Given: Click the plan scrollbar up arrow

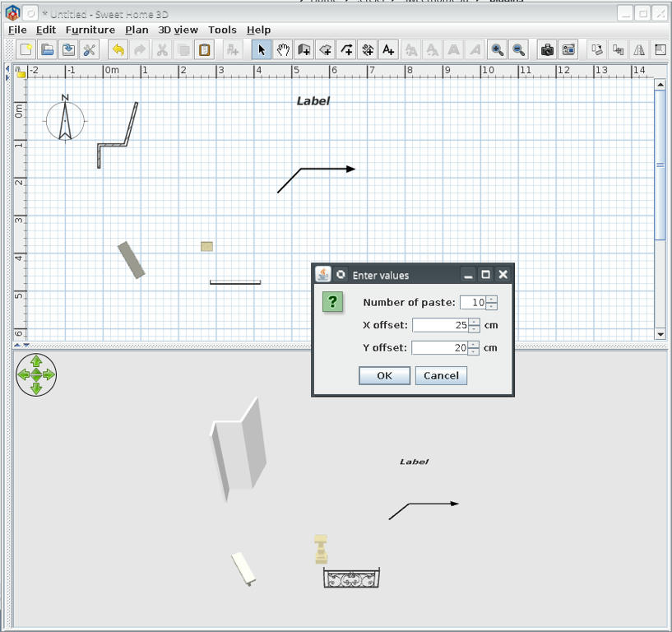Looking at the screenshot, I should (660, 85).
